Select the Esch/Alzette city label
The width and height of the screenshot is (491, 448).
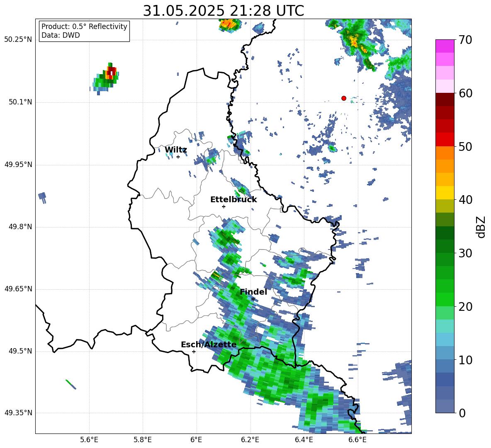click(209, 344)
